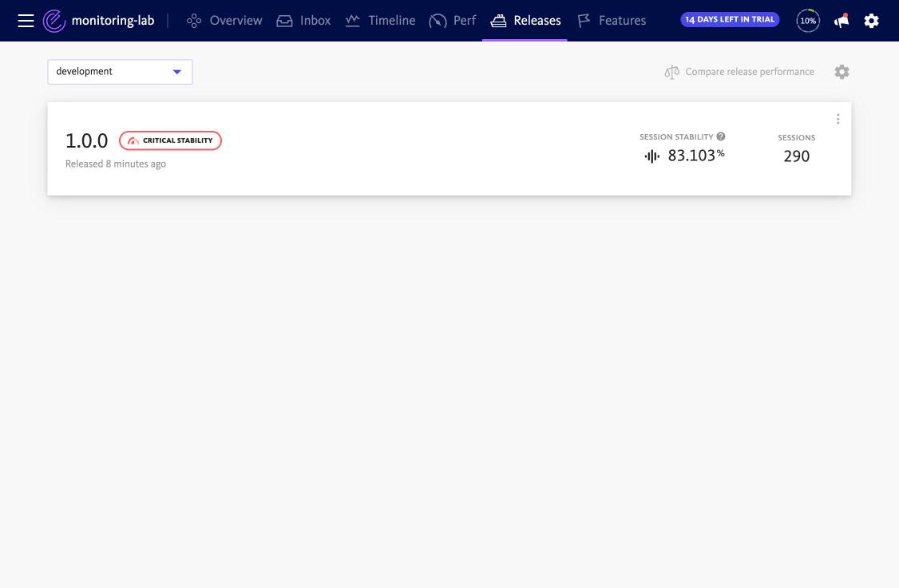Screen dimensions: 899x588
Task: Click the Session Stability help icon
Action: (721, 136)
